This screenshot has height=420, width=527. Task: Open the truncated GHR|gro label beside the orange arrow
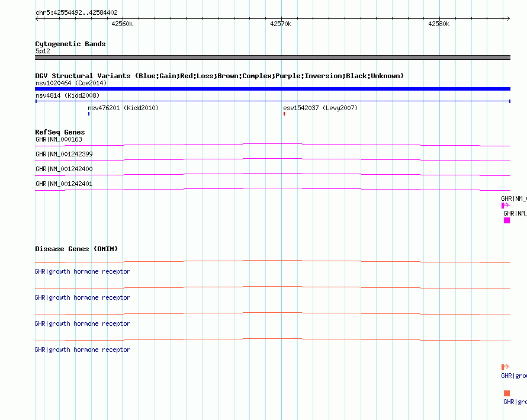[514, 376]
